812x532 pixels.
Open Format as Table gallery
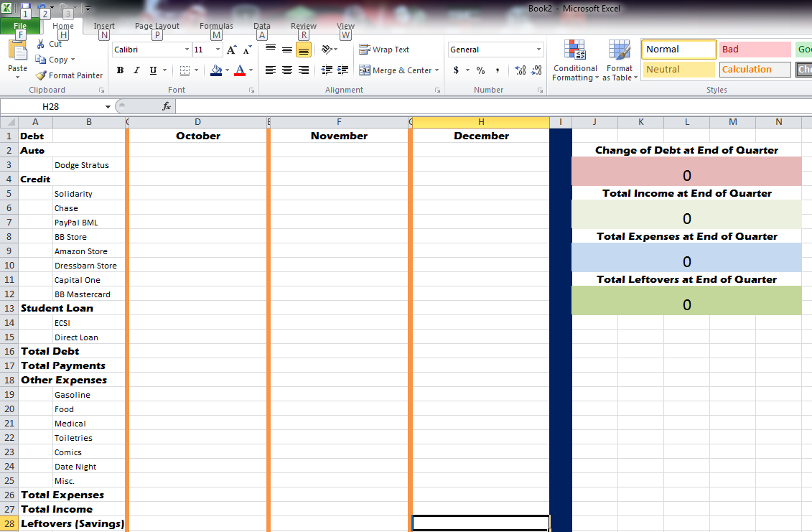click(x=620, y=60)
